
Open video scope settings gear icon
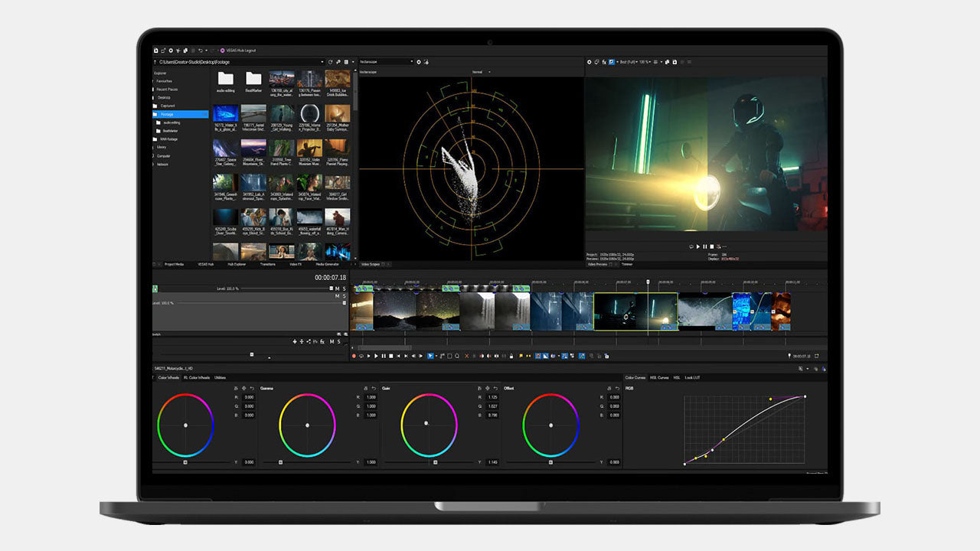click(419, 62)
